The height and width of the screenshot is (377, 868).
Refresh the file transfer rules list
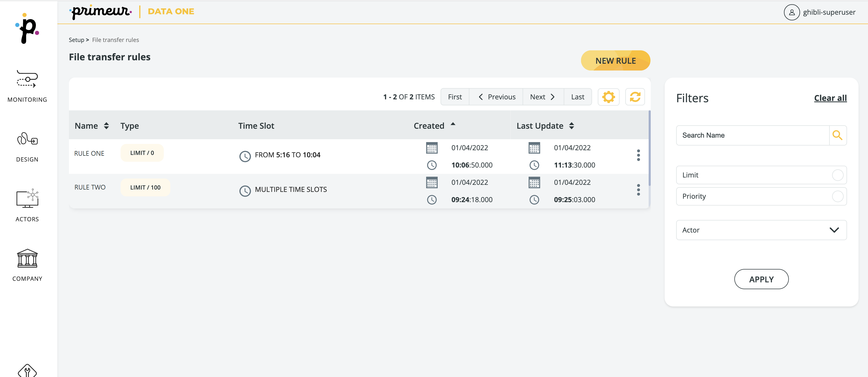[x=635, y=97]
